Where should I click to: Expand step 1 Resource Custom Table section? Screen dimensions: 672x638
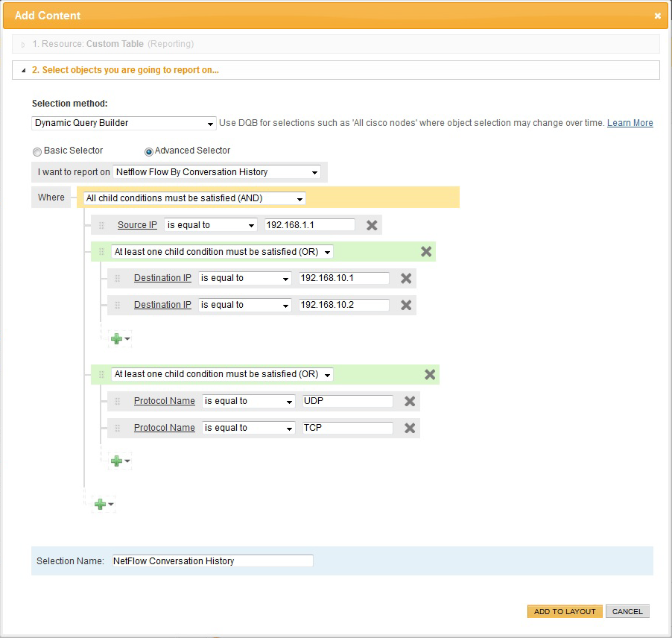[x=112, y=44]
